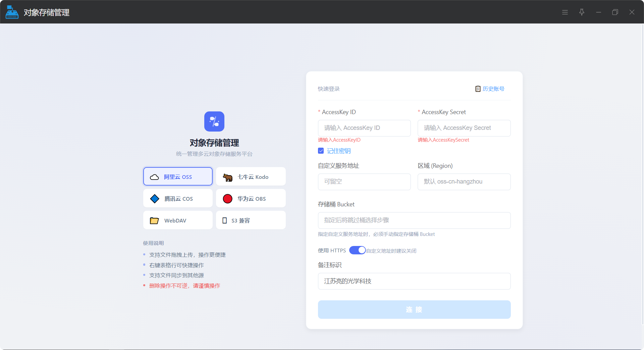Click the subtitle 统一管理多云对象存储服务平台
Viewport: 644px width, 350px height.
[x=214, y=154]
